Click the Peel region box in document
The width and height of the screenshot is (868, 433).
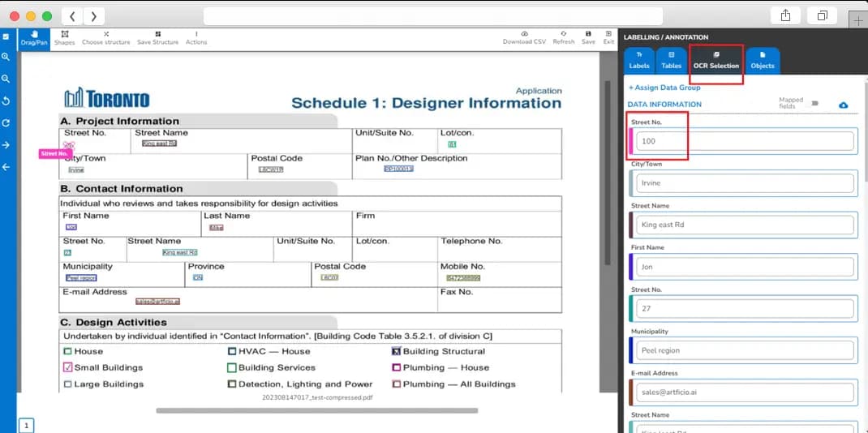(81, 278)
